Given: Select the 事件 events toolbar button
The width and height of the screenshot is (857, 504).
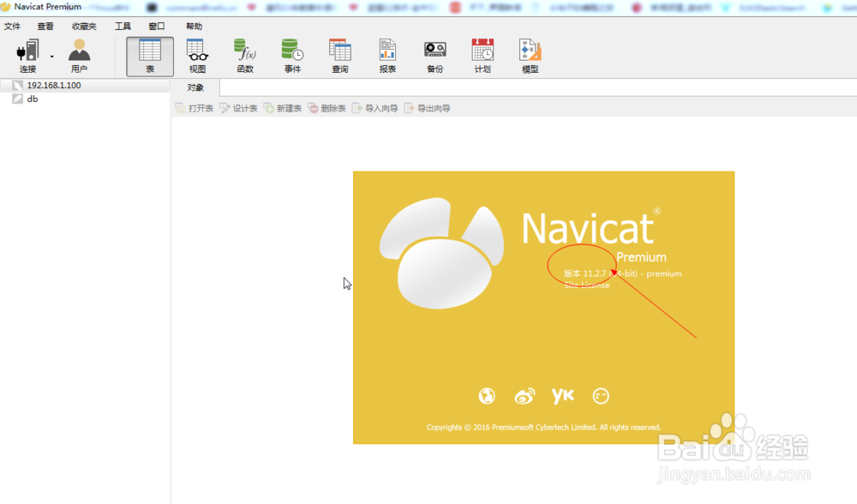Looking at the screenshot, I should [292, 56].
